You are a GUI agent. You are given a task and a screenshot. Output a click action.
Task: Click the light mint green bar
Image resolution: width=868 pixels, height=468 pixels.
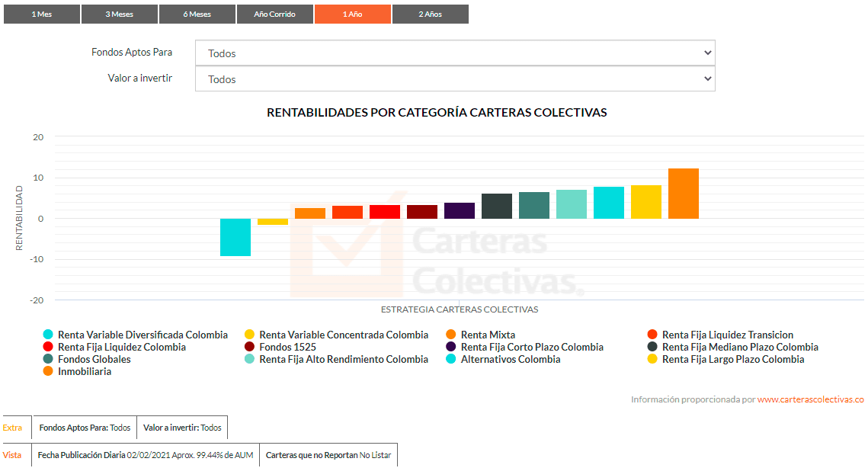[x=572, y=204]
